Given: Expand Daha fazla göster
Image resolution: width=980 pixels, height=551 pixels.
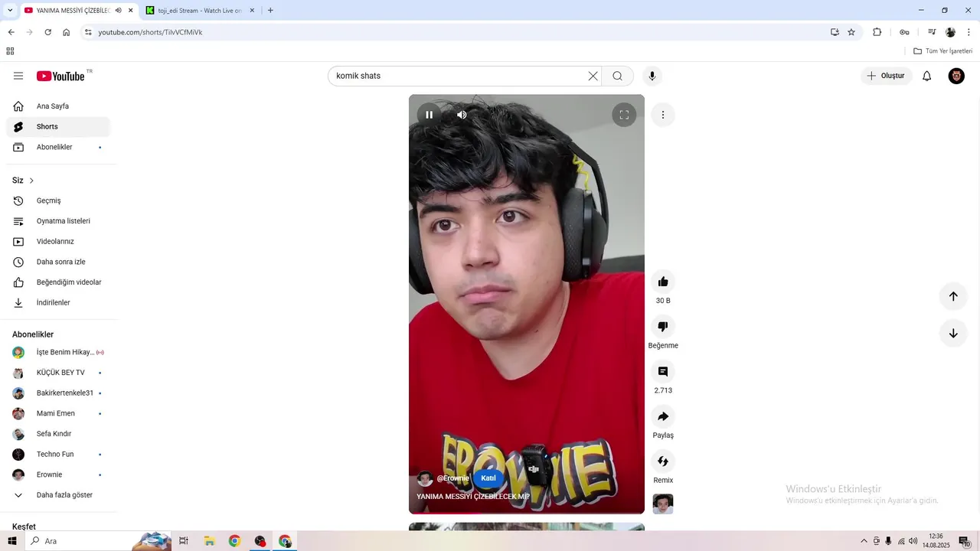Looking at the screenshot, I should pyautogui.click(x=58, y=495).
